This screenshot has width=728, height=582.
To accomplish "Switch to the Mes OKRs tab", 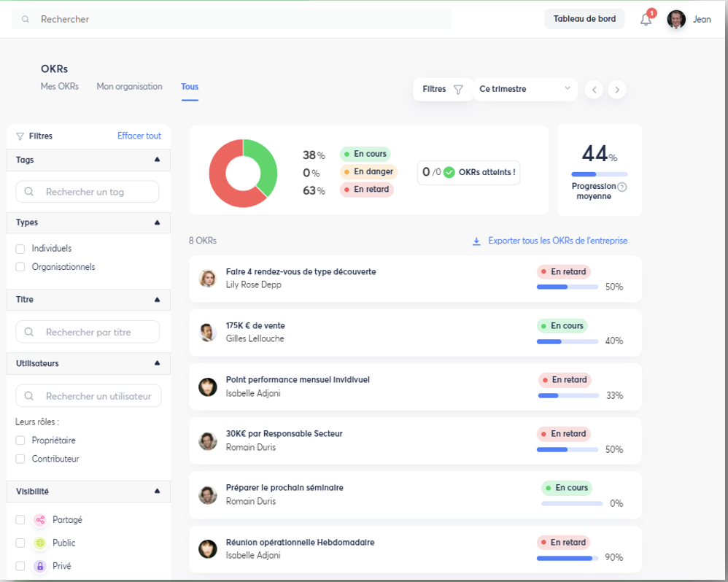I will pyautogui.click(x=60, y=87).
